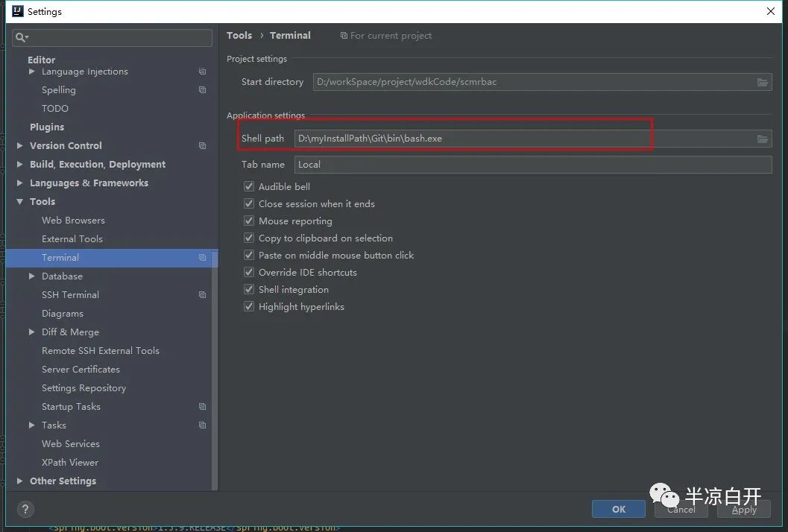788x532 pixels.
Task: Open Server Certificates settings
Action: point(81,370)
